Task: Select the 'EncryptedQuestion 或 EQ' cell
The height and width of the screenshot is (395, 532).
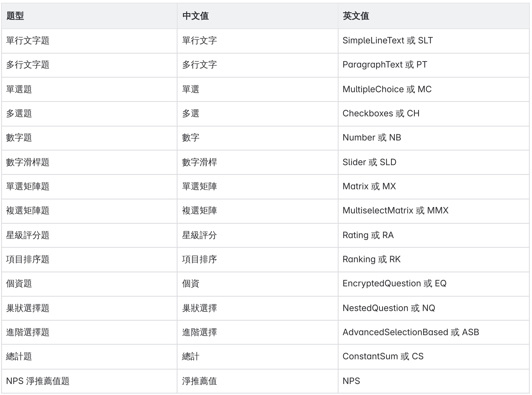Action: click(394, 284)
